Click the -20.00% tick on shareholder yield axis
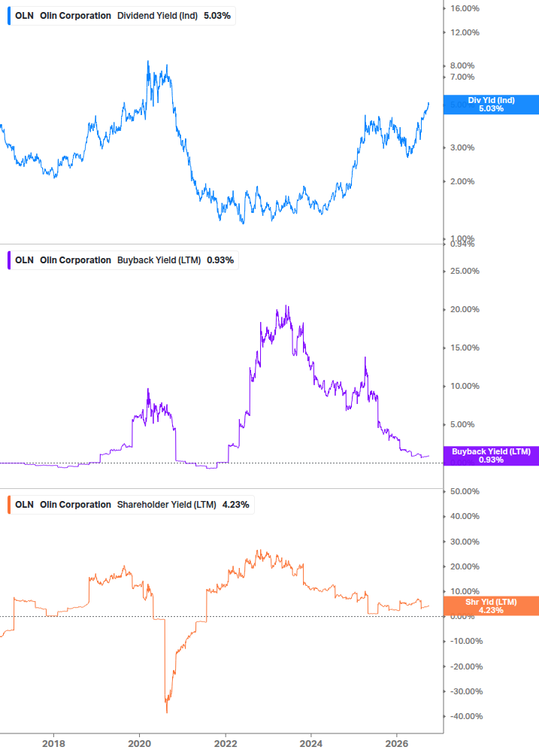 pos(466,666)
